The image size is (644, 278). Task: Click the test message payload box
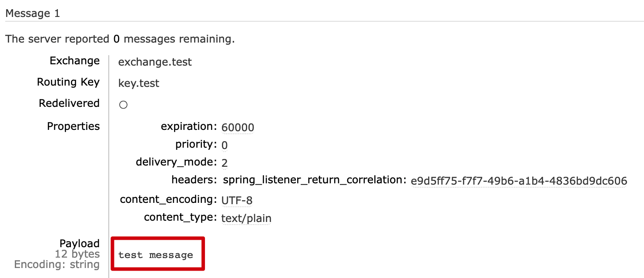[157, 254]
